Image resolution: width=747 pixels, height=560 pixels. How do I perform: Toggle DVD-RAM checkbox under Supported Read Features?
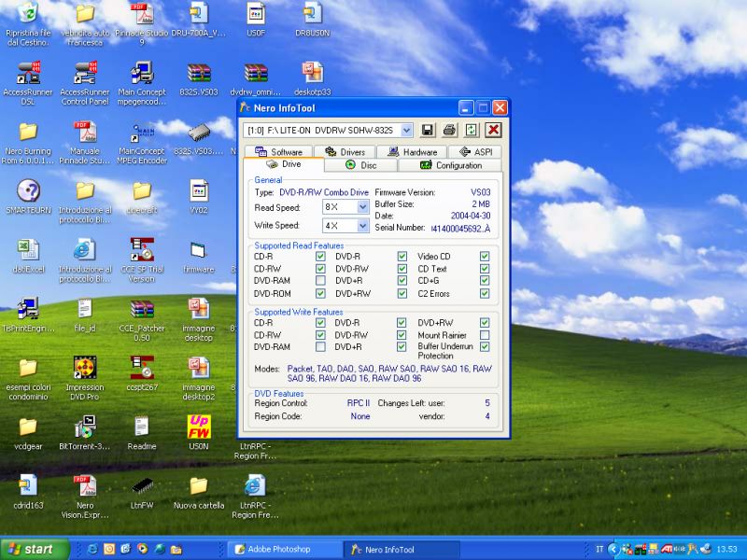tap(320, 281)
